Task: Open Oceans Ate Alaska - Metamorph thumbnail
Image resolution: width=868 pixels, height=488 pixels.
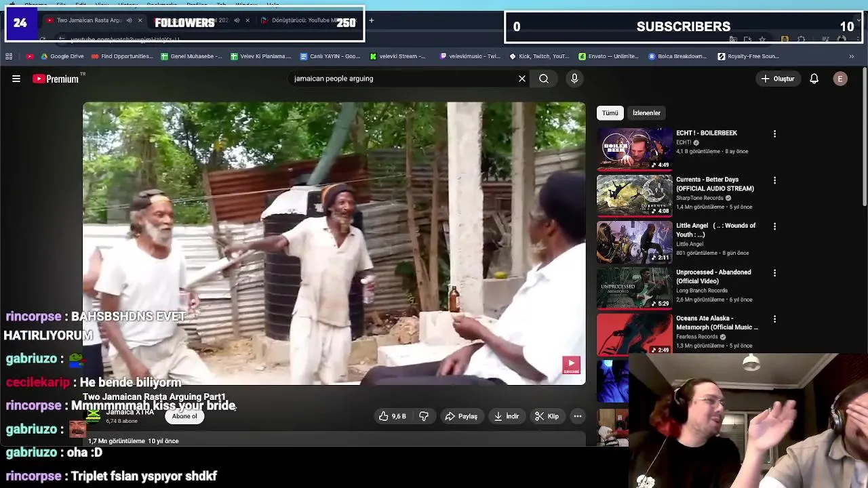Action: (634, 333)
